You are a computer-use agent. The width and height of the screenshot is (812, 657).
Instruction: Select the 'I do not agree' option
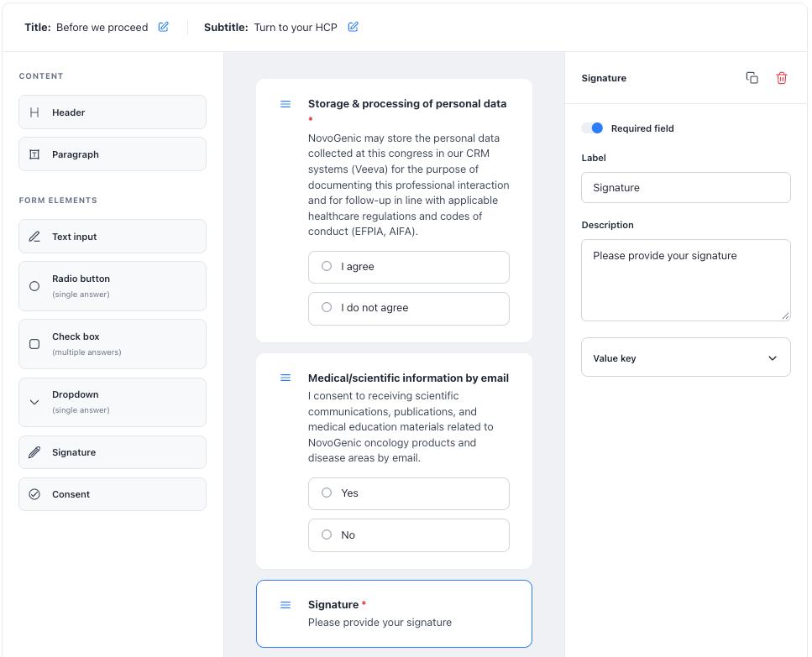409,308
